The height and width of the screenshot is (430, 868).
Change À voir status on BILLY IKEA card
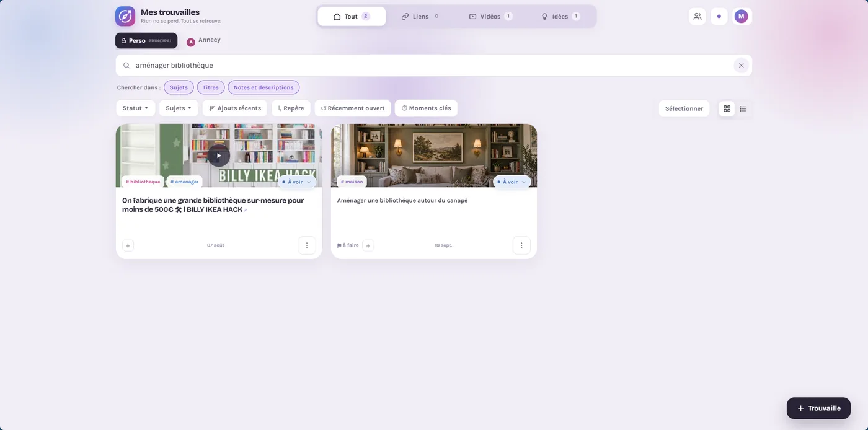(297, 182)
